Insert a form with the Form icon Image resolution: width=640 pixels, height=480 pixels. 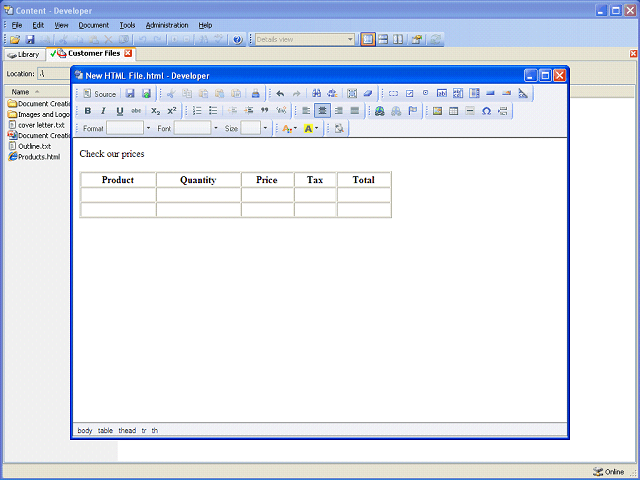393,93
